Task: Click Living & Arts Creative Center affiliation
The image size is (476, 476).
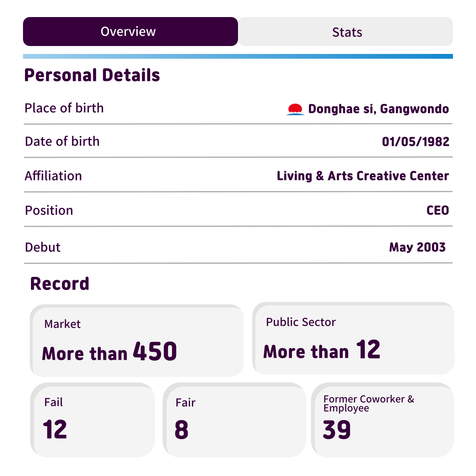Action: click(x=363, y=176)
